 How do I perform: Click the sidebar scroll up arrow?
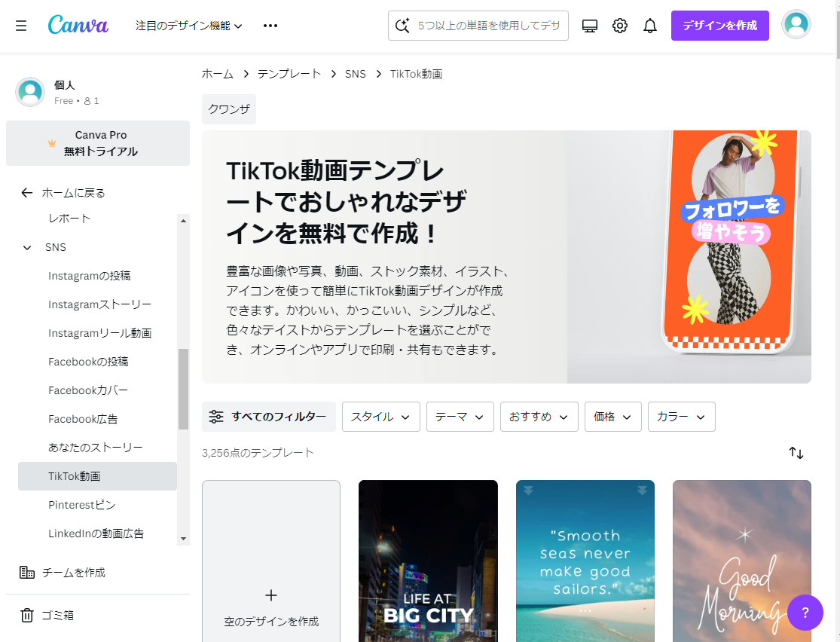pos(183,221)
